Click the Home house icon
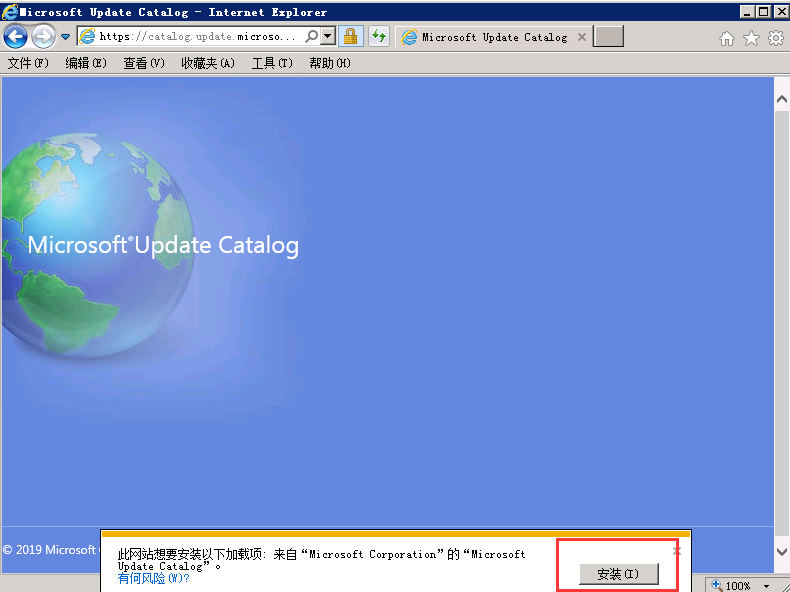This screenshot has height=592, width=790. point(727,38)
